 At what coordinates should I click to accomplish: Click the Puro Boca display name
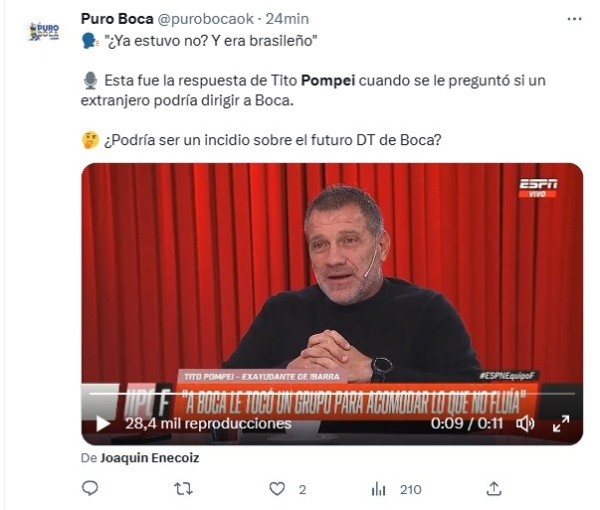117,19
